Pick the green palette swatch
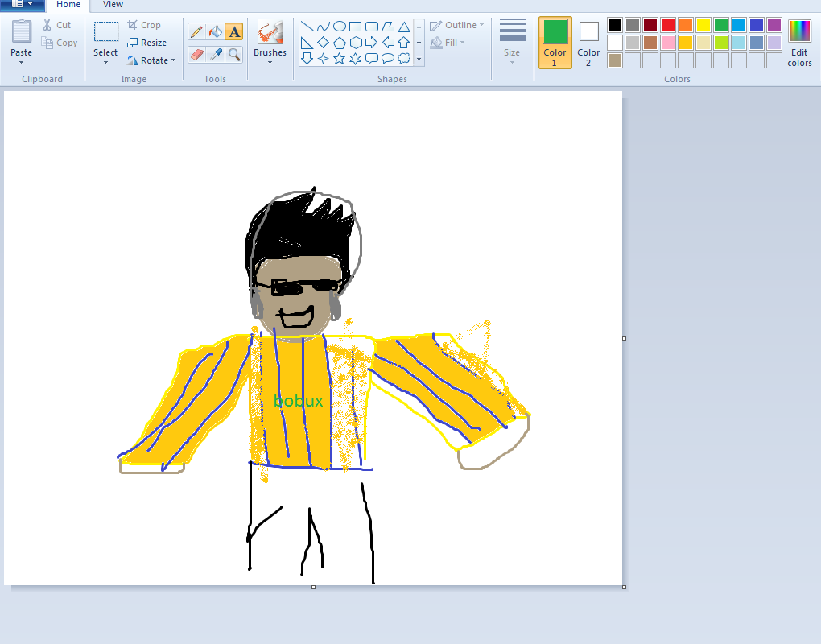The image size is (821, 644). 721,25
